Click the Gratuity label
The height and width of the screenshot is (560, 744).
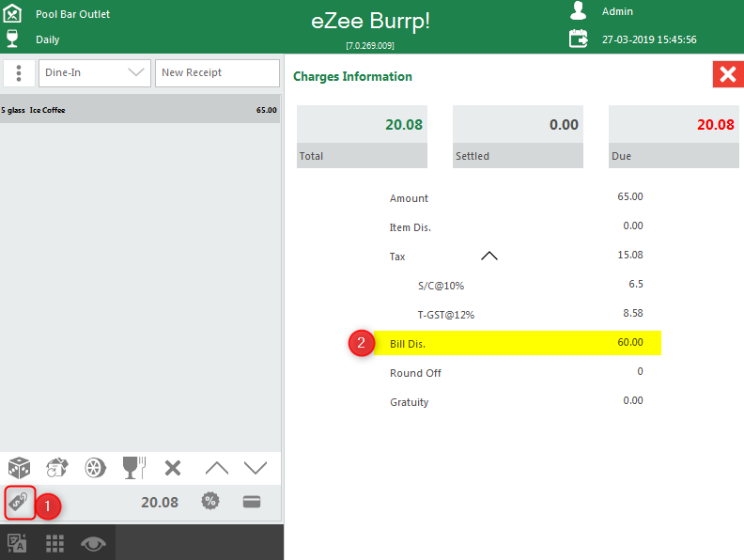(409, 402)
